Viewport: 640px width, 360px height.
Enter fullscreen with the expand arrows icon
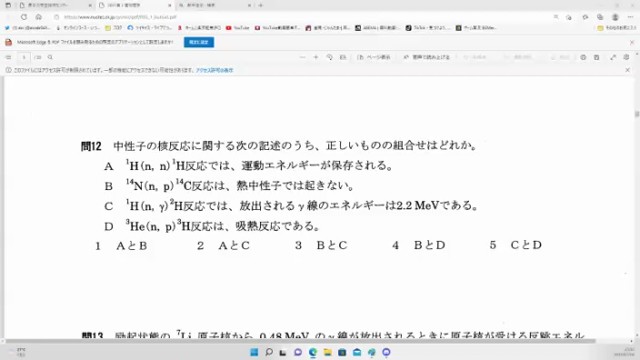click(x=613, y=58)
